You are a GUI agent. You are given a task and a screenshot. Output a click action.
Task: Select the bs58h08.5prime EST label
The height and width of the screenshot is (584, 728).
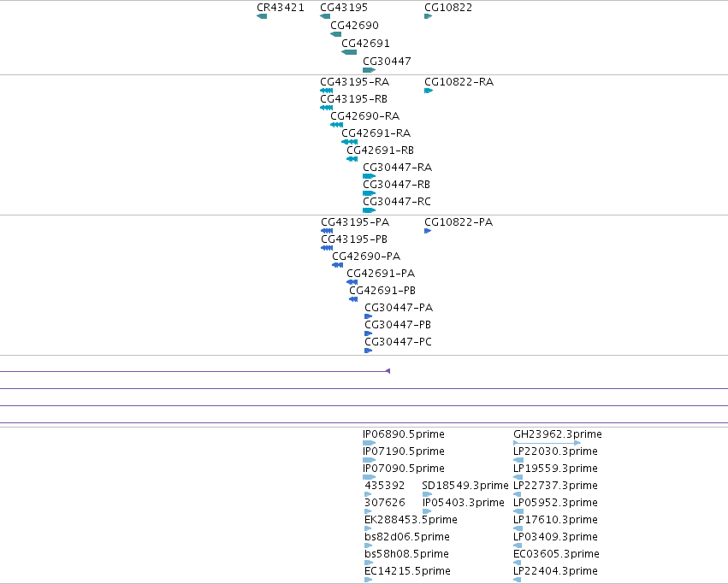406,554
